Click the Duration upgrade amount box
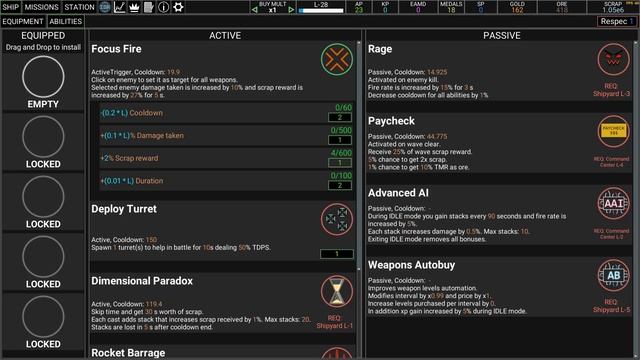 tap(340, 185)
